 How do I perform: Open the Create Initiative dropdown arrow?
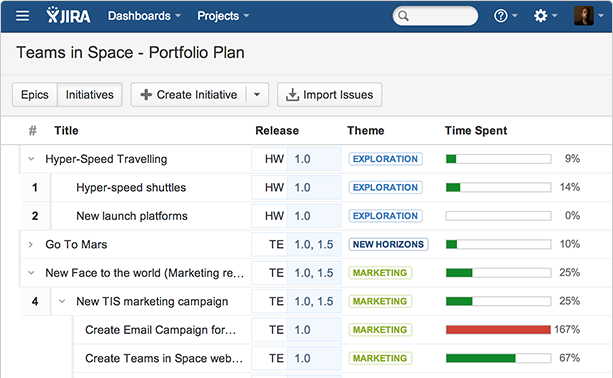coord(257,95)
